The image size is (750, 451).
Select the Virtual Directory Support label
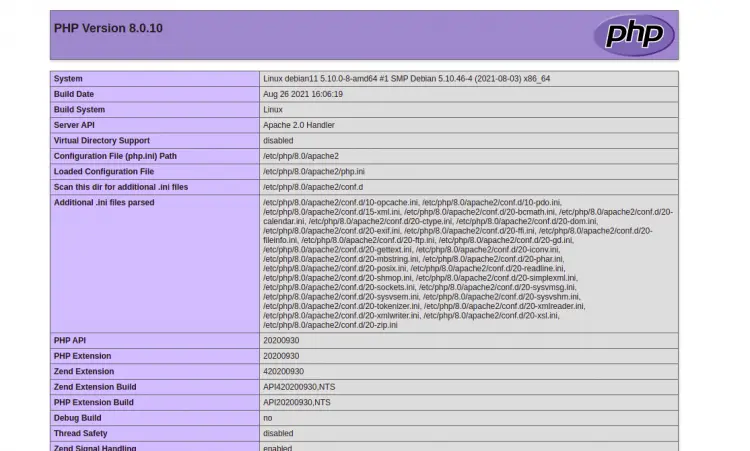[x=102, y=141]
